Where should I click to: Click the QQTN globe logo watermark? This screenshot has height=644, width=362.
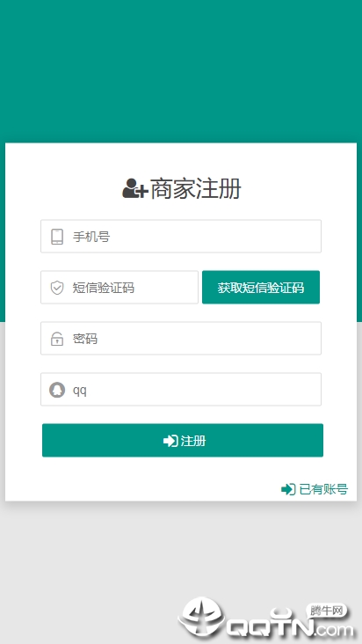click(x=201, y=618)
